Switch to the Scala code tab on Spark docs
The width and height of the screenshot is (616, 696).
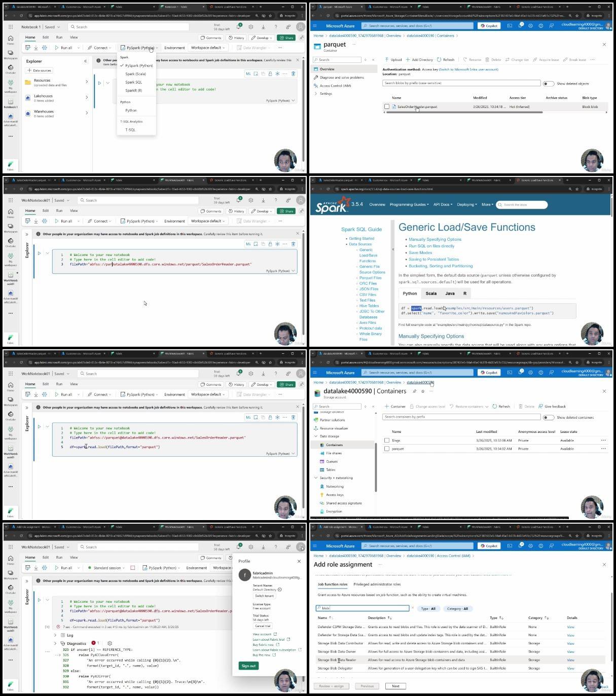click(x=431, y=294)
